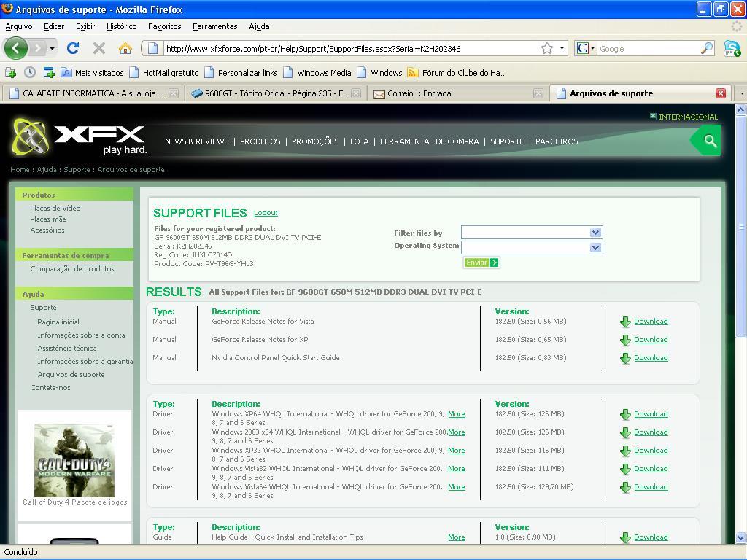The image size is (747, 560).
Task: Click the Skype toolbar icon at right
Action: coord(732,49)
